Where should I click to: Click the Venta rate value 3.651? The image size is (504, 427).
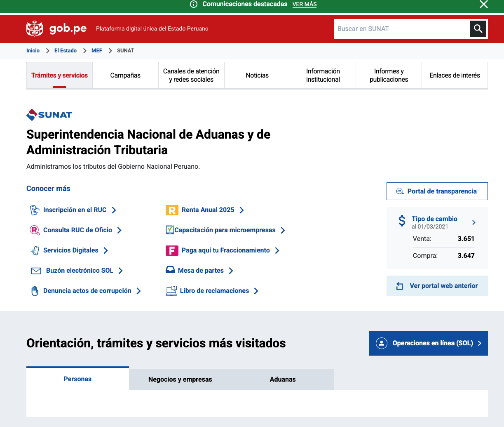tap(466, 238)
